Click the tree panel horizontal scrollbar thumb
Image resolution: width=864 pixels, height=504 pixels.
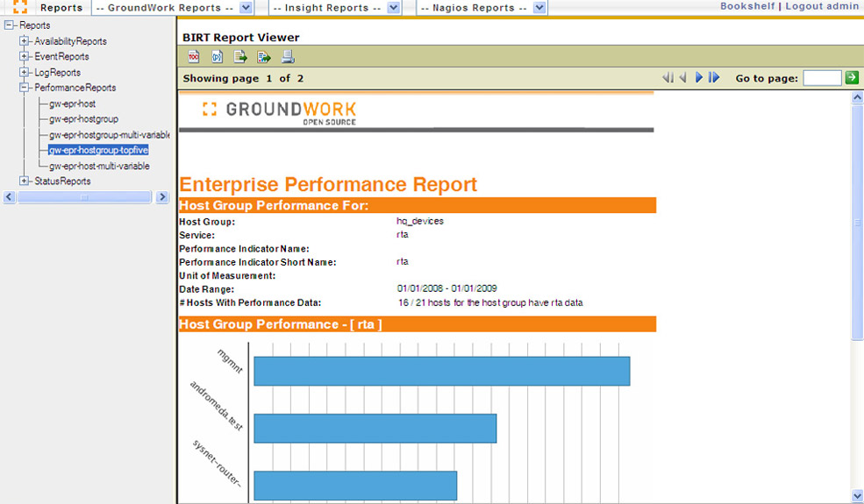click(84, 196)
